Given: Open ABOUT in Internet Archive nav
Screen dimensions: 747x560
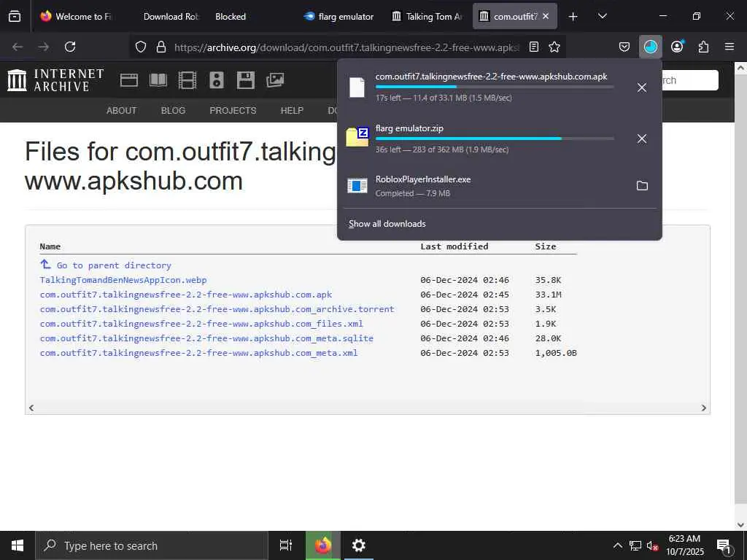Looking at the screenshot, I should [x=122, y=111].
